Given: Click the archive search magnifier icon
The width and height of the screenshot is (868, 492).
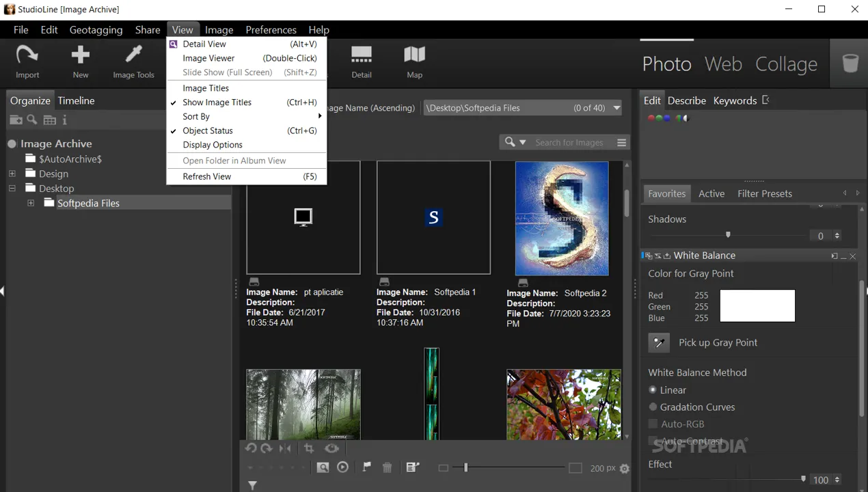Looking at the screenshot, I should click(32, 120).
